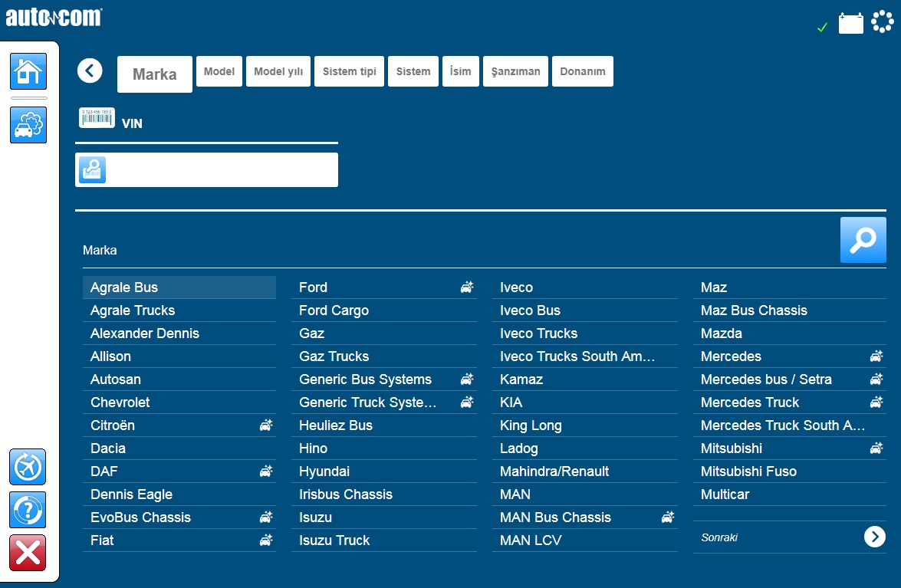The width and height of the screenshot is (901, 588).
Task: Switch to the Sistem tipi tab
Action: 349,71
